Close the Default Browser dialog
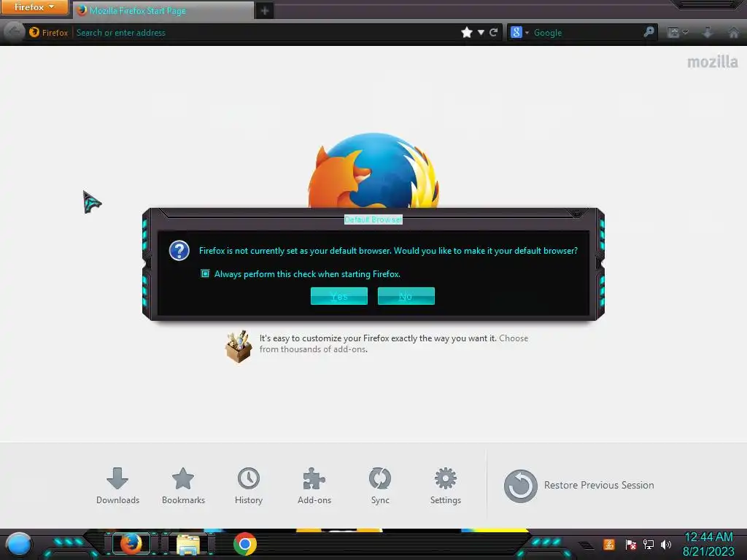The image size is (747, 560). click(x=577, y=213)
